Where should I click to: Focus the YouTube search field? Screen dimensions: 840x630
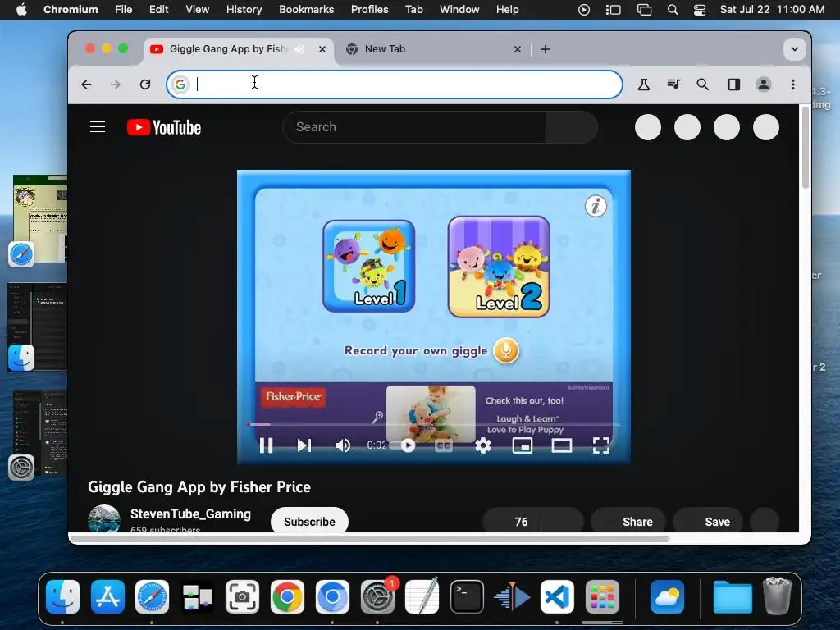(x=414, y=127)
